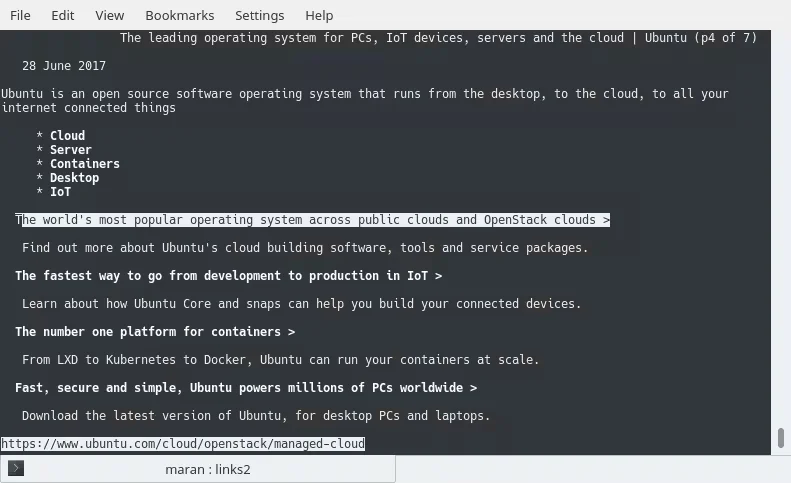This screenshot has height=483, width=791.
Task: Open "Fast, secure and simple" PCs heading link
Action: click(x=245, y=388)
